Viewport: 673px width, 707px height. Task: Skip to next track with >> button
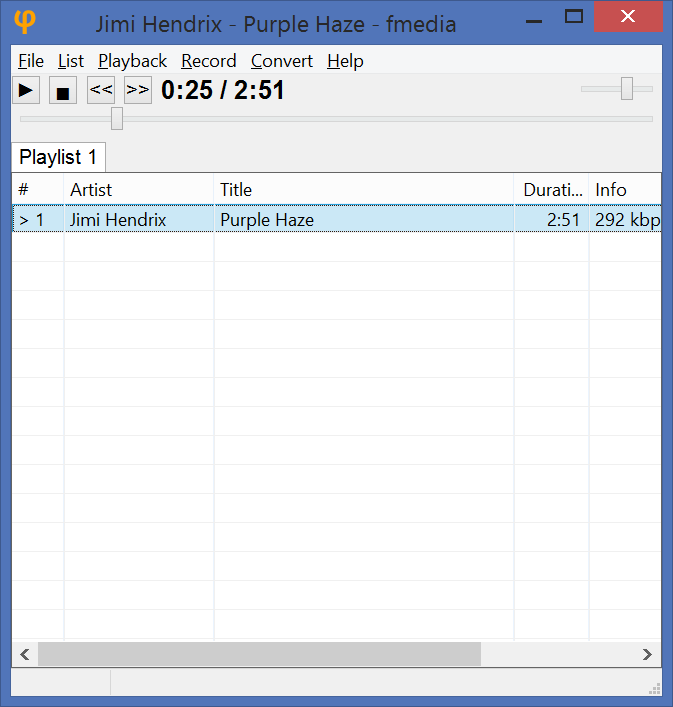pos(137,90)
